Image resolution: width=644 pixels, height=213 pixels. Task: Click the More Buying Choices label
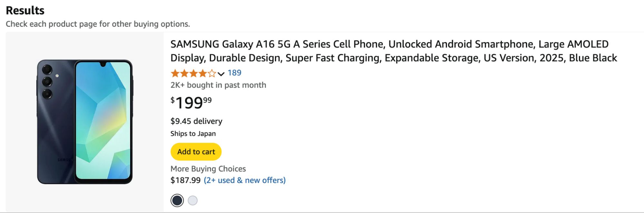pos(208,169)
